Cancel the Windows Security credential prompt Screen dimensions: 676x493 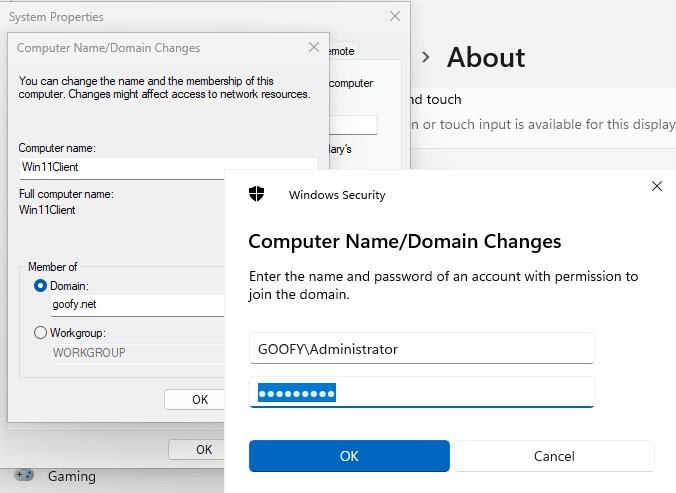pos(554,456)
